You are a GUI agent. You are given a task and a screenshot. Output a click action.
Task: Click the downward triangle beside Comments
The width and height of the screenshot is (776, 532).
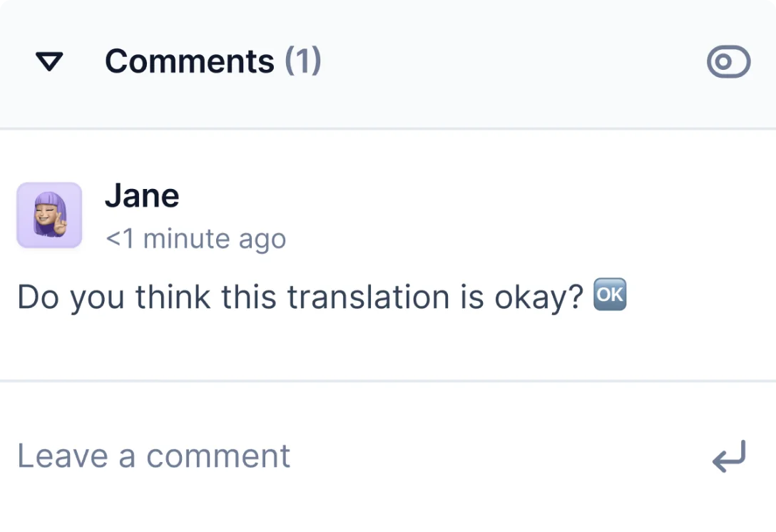pos(50,62)
